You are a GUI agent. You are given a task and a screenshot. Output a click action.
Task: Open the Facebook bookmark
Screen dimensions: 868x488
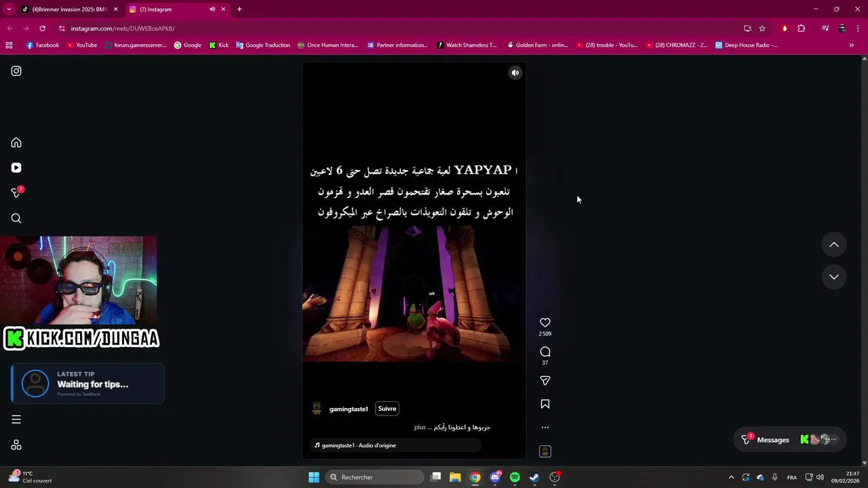[x=43, y=45]
